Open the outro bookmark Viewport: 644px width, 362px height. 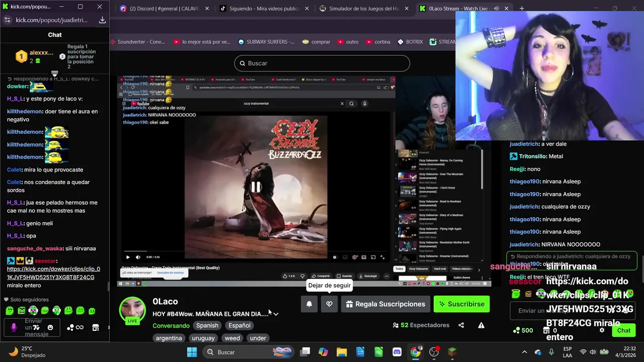pyautogui.click(x=348, y=42)
